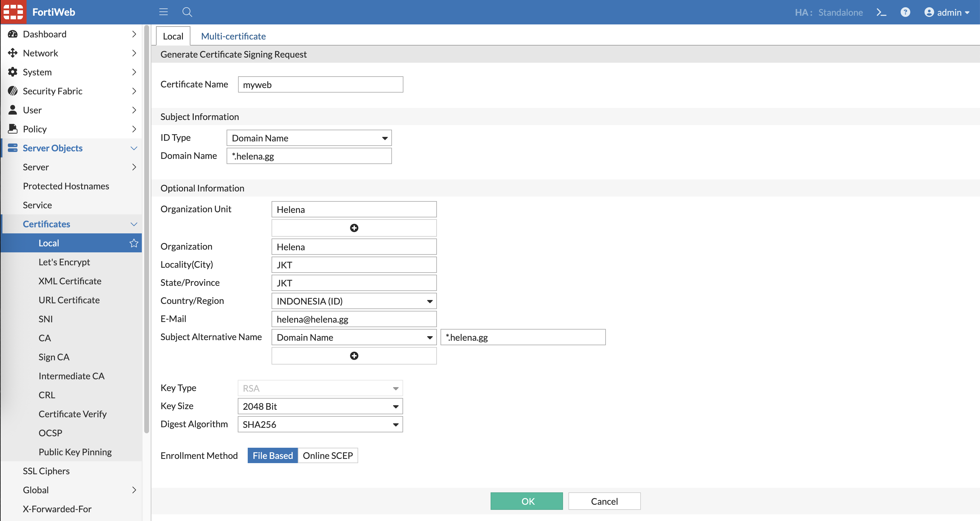Add another Organization Unit plus icon
Viewport: 980px width, 521px height.
[354, 228]
